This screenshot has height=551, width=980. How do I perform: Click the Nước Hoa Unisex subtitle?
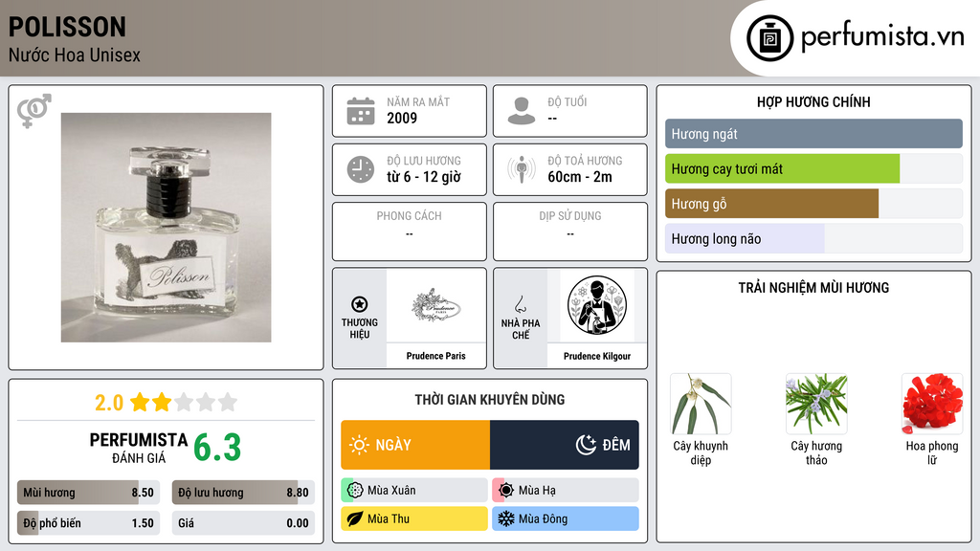pyautogui.click(x=75, y=55)
